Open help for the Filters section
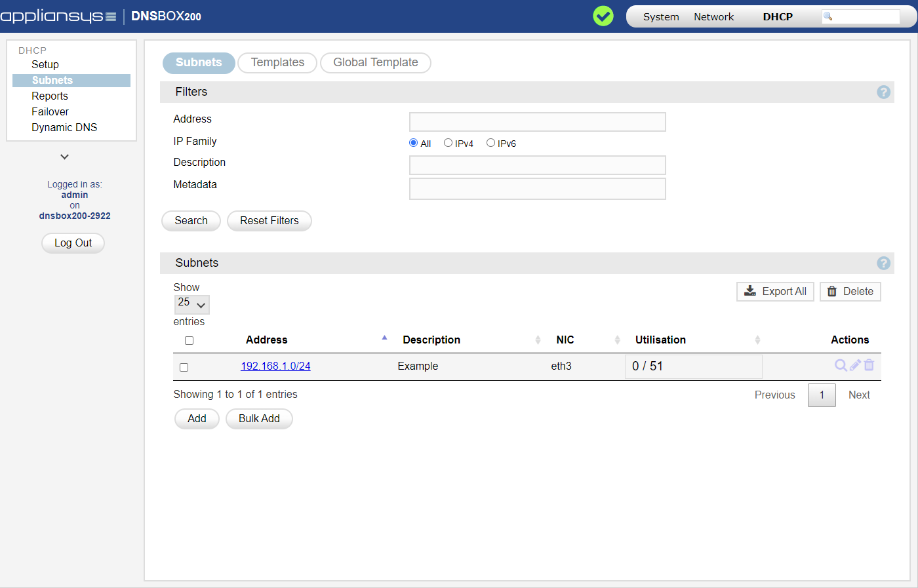Viewport: 918px width, 588px height. pos(883,92)
